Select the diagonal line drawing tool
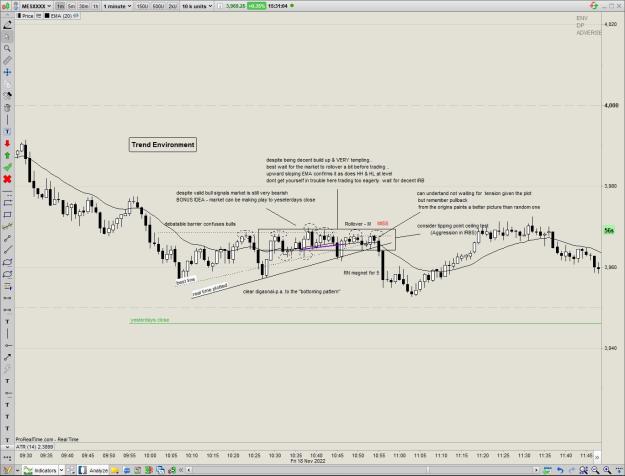625x476 pixels. 7,250
